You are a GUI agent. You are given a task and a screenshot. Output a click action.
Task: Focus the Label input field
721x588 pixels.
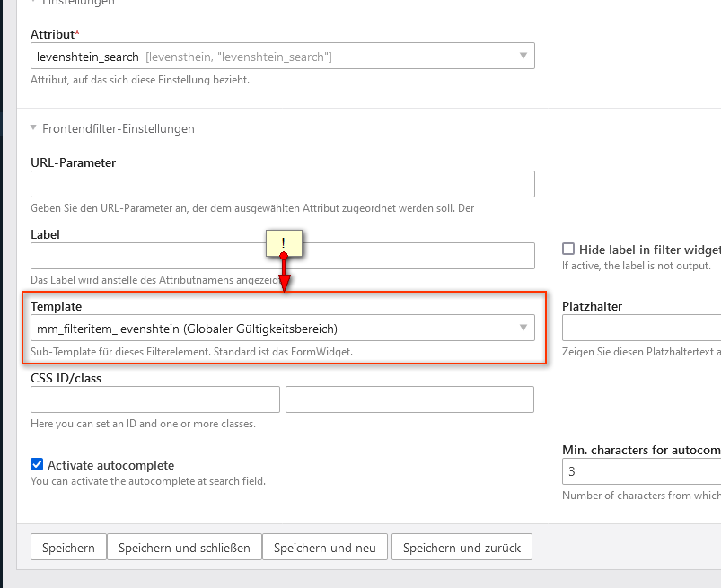point(282,256)
